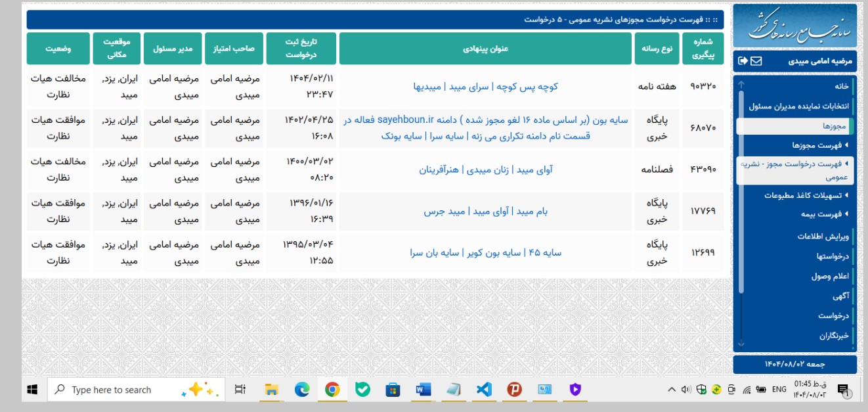Go to the خبرنگاران menu item
Viewport: 868px width, 412px height.
834,336
